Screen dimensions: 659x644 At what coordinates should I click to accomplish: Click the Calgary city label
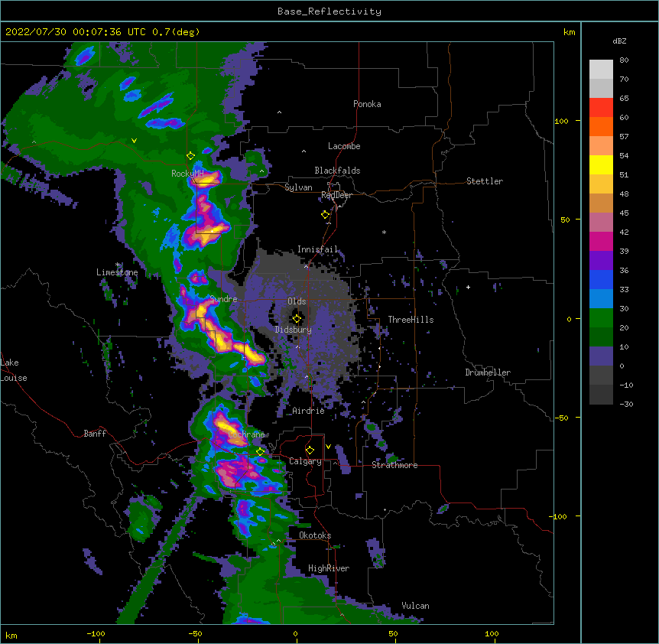click(x=305, y=461)
